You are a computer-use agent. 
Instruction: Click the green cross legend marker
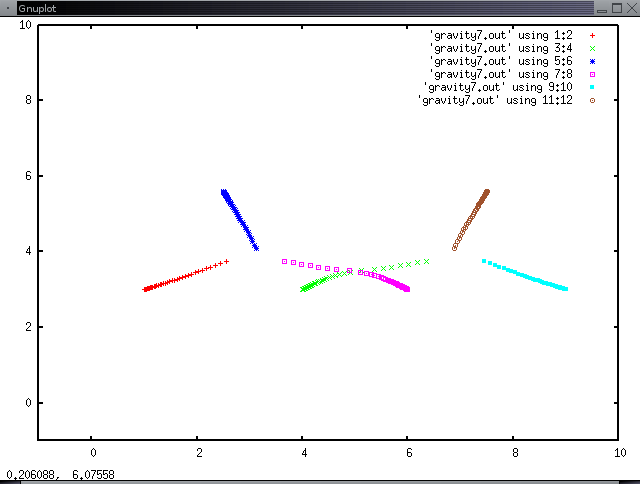point(592,49)
